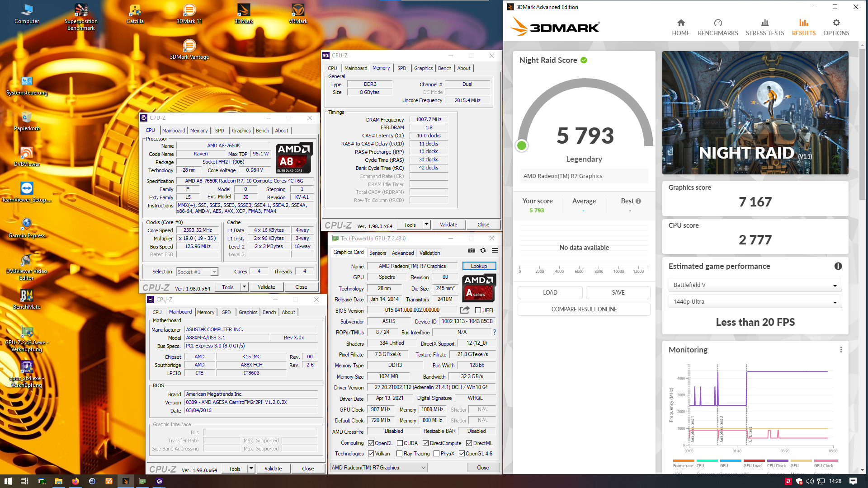Open the Systemsteuerung desktop icon

pyautogui.click(x=27, y=85)
